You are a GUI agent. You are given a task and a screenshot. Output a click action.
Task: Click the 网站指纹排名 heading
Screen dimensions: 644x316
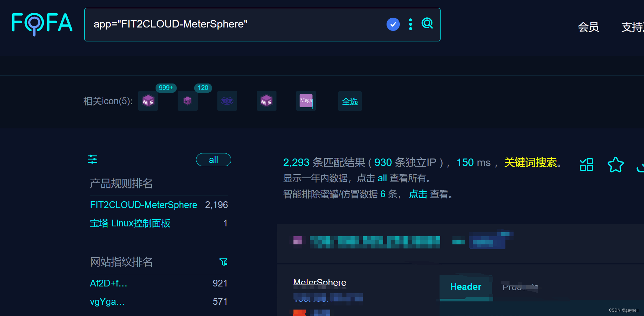pos(121,262)
